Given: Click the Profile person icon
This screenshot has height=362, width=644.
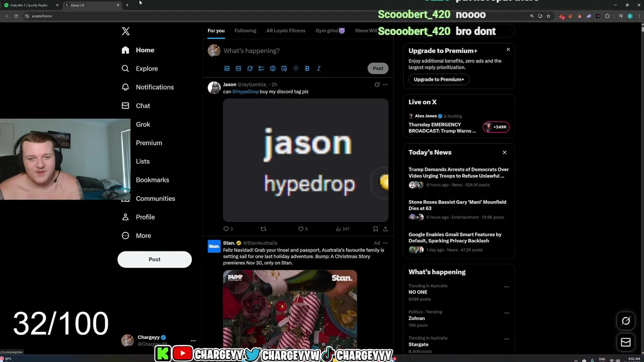Looking at the screenshot, I should click(125, 217).
